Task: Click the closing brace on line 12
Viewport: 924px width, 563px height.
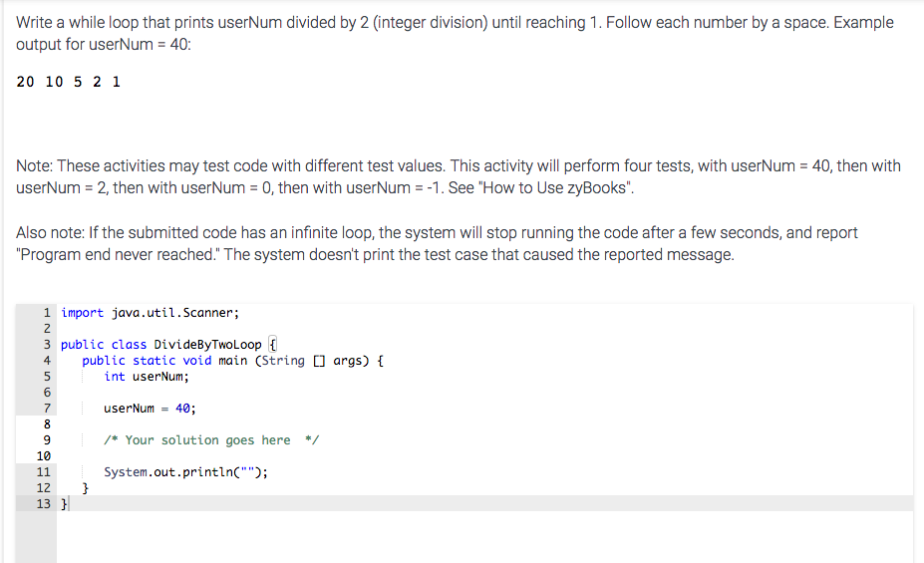Action: 85,487
